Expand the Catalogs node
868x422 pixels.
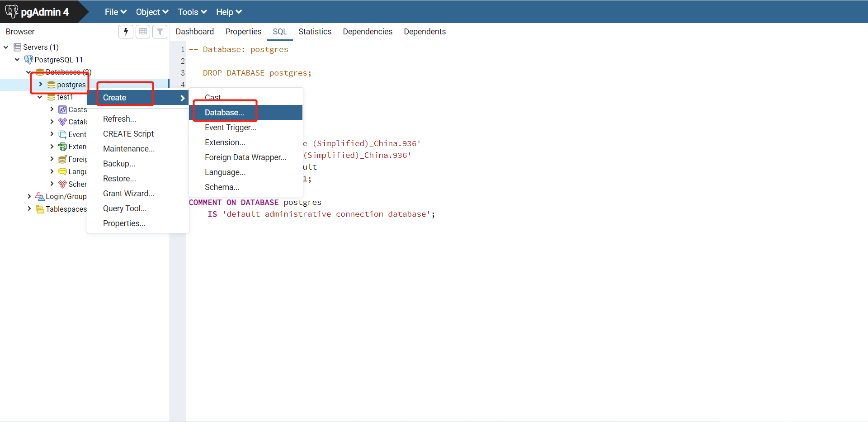(52, 122)
